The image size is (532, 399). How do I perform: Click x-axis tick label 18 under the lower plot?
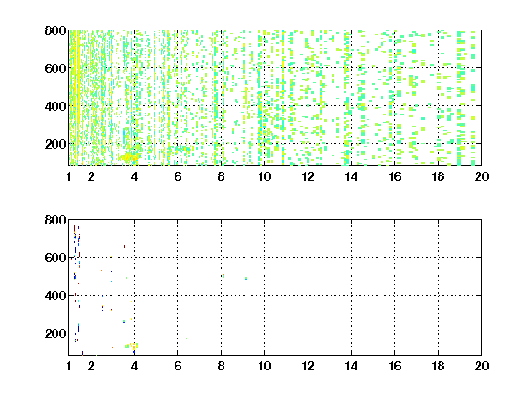point(439,366)
